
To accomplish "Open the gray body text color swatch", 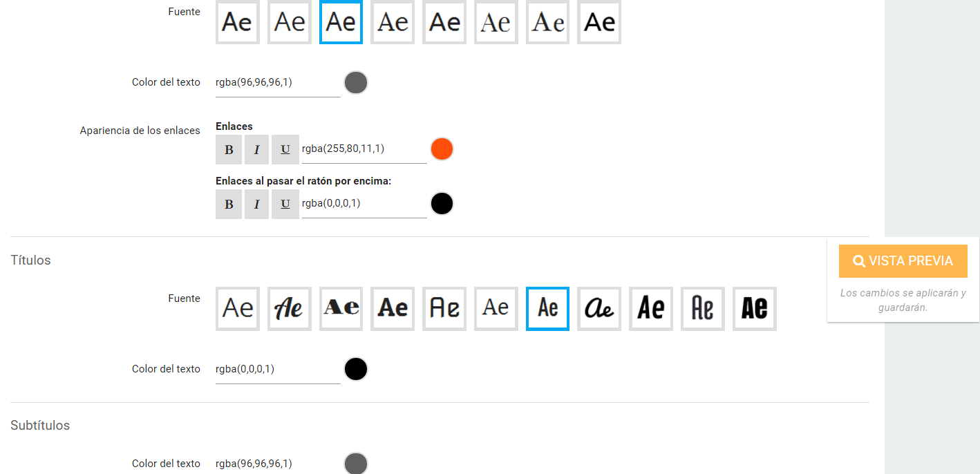I will pyautogui.click(x=355, y=83).
